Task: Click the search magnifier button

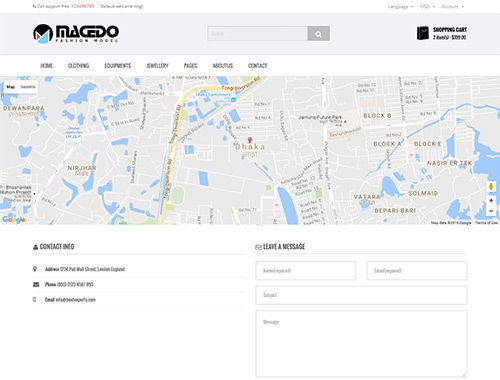Action: click(318, 34)
